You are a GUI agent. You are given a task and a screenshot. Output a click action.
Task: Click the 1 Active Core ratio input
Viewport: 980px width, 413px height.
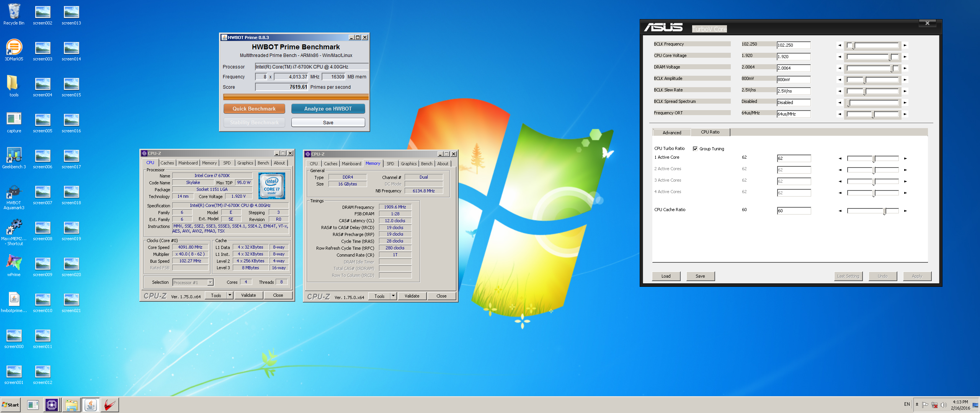pos(794,158)
